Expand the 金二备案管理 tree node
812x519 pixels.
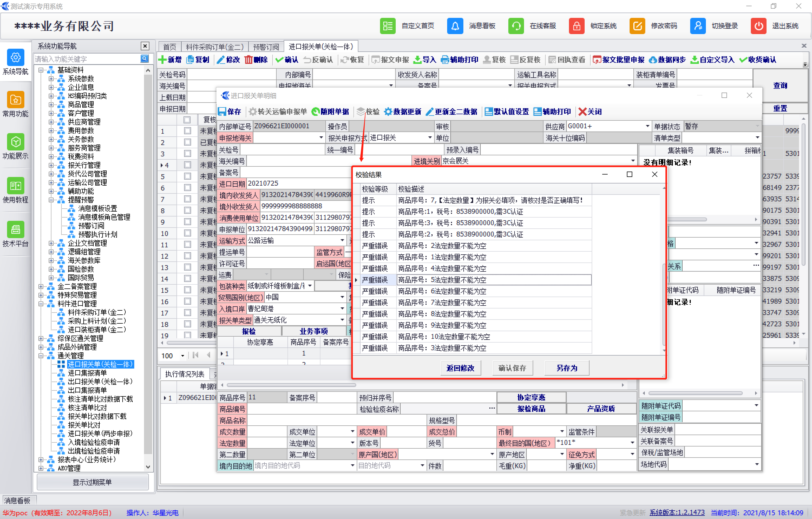click(x=41, y=287)
